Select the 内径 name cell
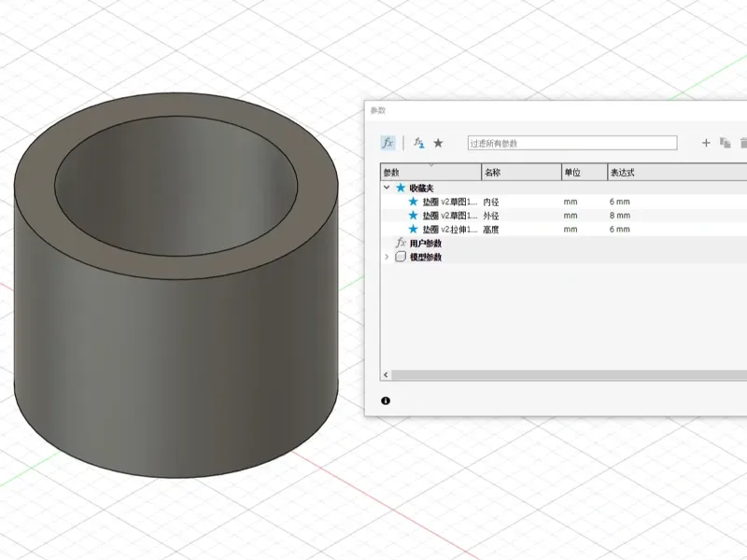The image size is (747, 560). 491,202
